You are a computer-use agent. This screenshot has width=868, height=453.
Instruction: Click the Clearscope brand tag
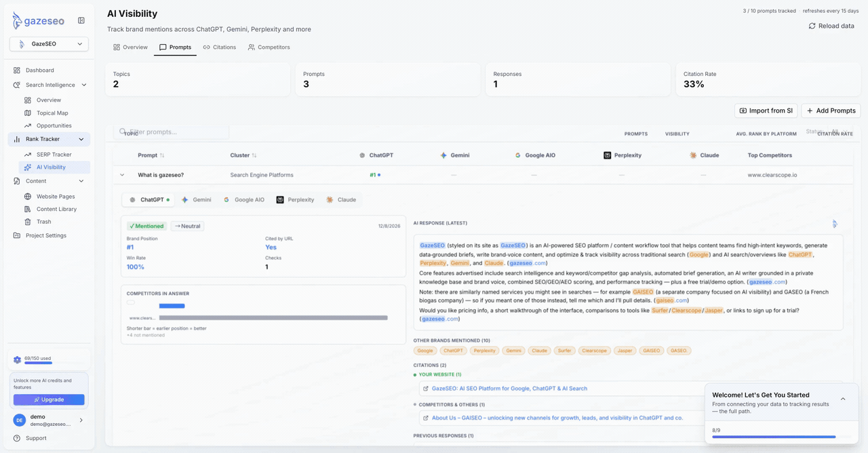tap(594, 351)
